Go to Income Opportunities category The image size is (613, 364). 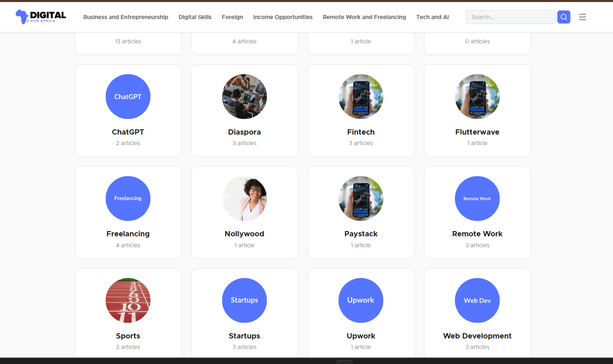[x=283, y=17]
